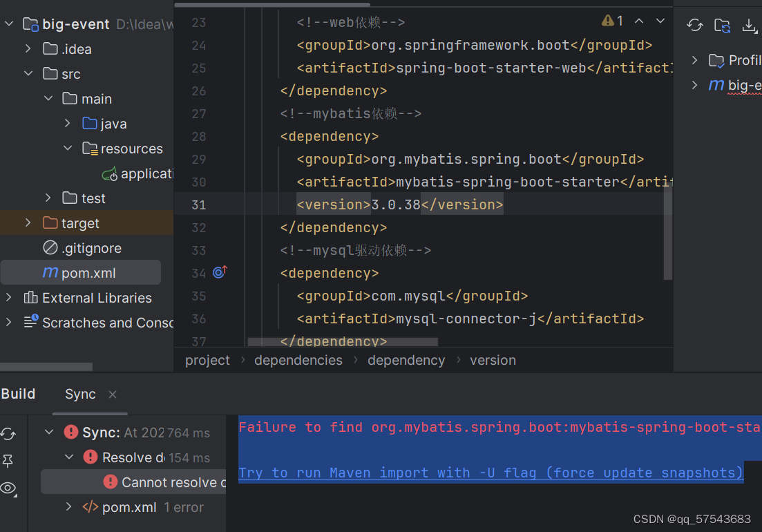The width and height of the screenshot is (762, 532).
Task: Expand big-event module in Maven panel
Action: pyautogui.click(x=695, y=85)
